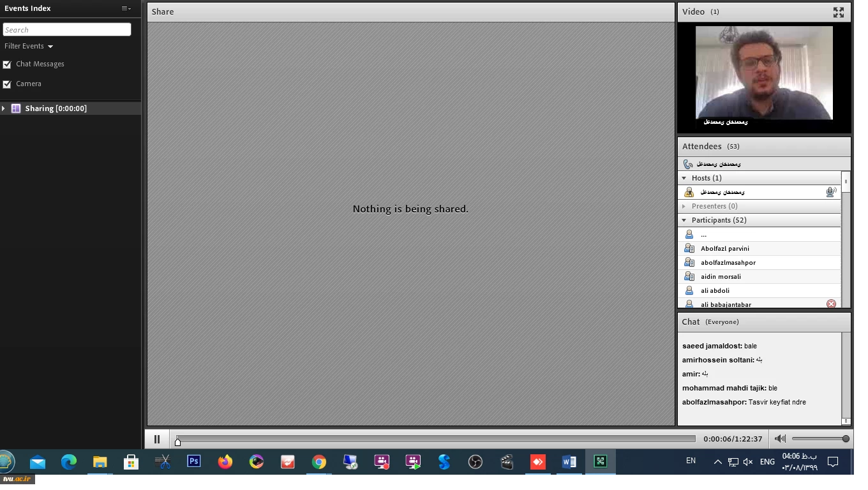Open the Filter Events dropdown

coord(29,47)
